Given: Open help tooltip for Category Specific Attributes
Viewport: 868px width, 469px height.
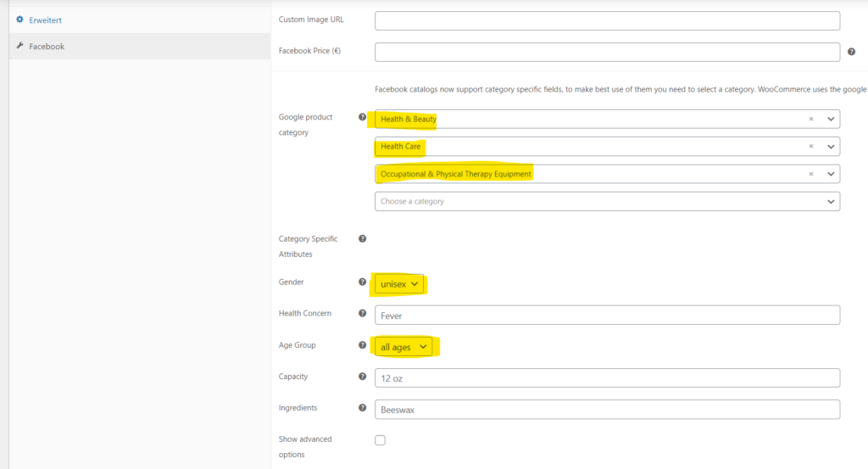Looking at the screenshot, I should (362, 238).
